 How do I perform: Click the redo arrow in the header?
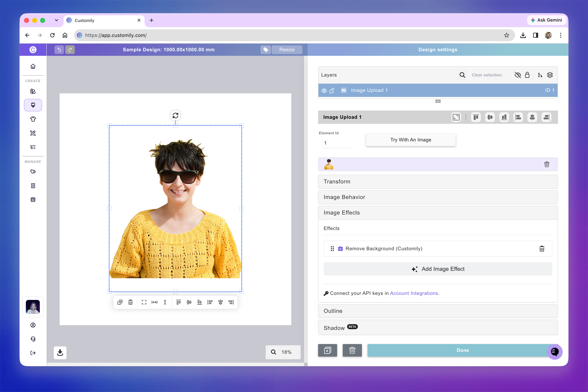coord(70,50)
